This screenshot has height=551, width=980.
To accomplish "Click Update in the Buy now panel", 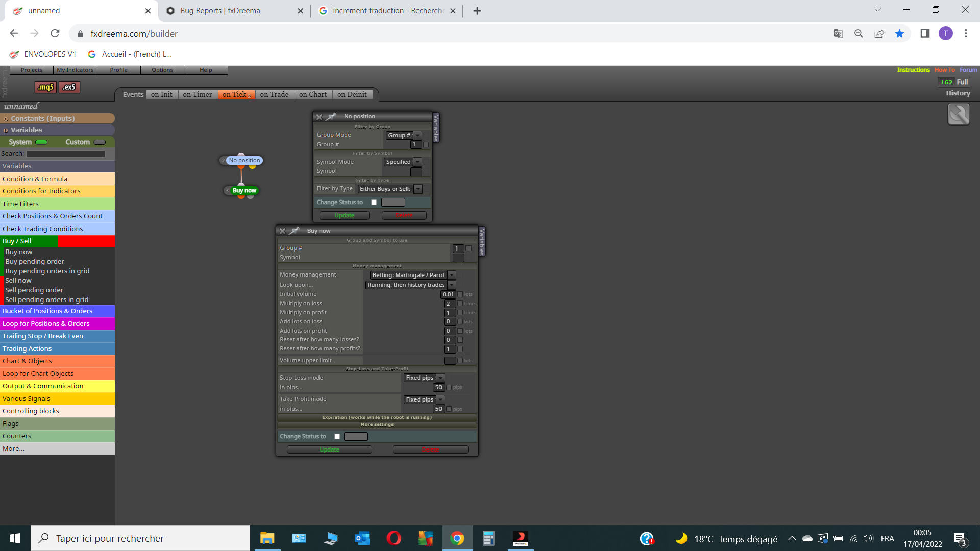I will pos(329,449).
